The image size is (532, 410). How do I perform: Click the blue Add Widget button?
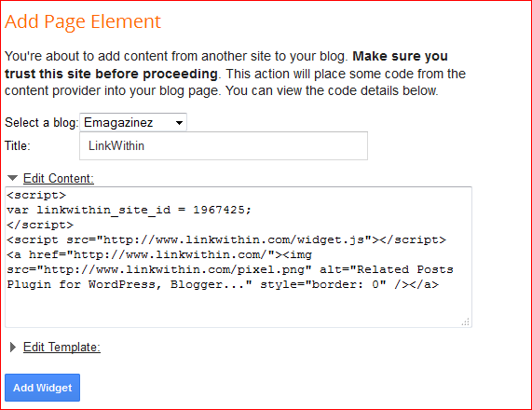43,388
